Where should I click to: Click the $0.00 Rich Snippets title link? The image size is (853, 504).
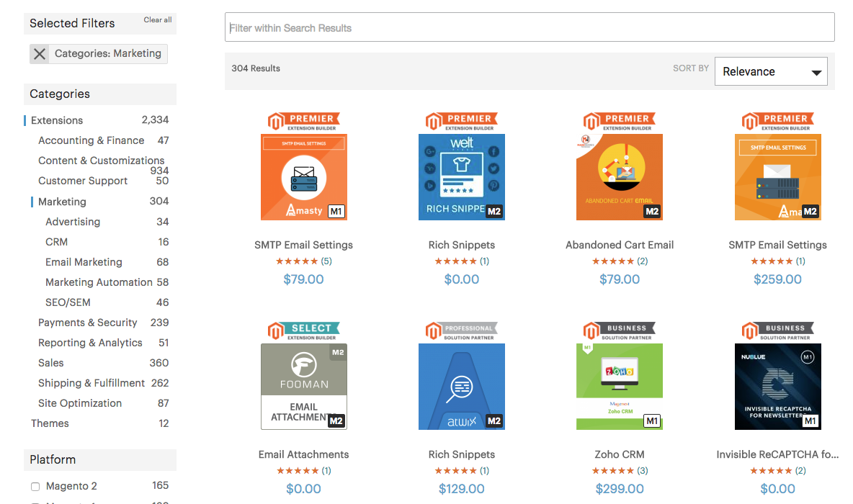tap(461, 245)
